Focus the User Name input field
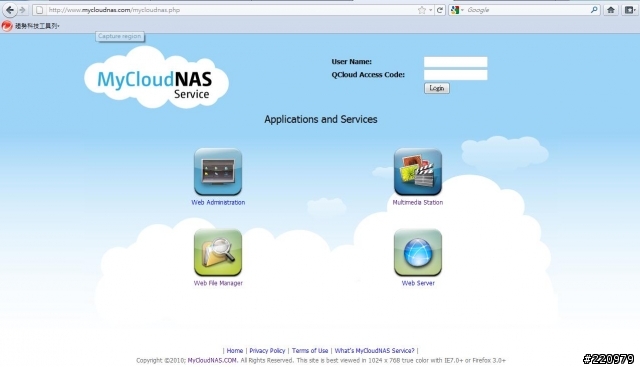 click(456, 62)
